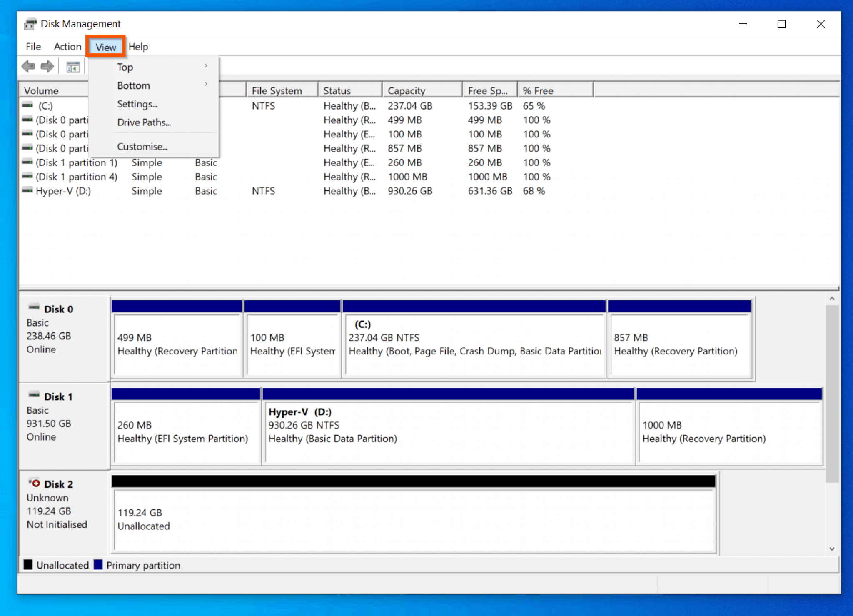Open Settings from the View menu

click(x=137, y=104)
